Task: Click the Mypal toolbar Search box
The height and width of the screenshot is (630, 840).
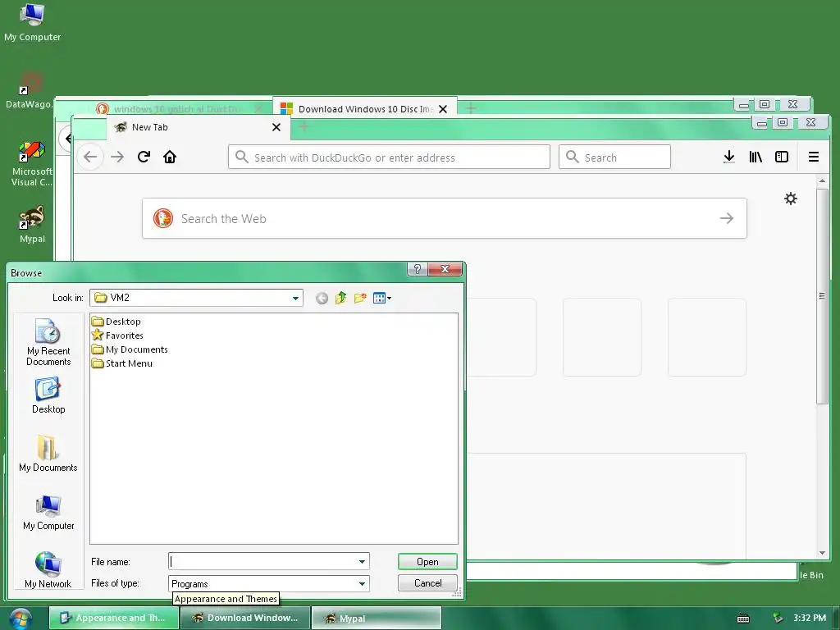Action: point(614,157)
